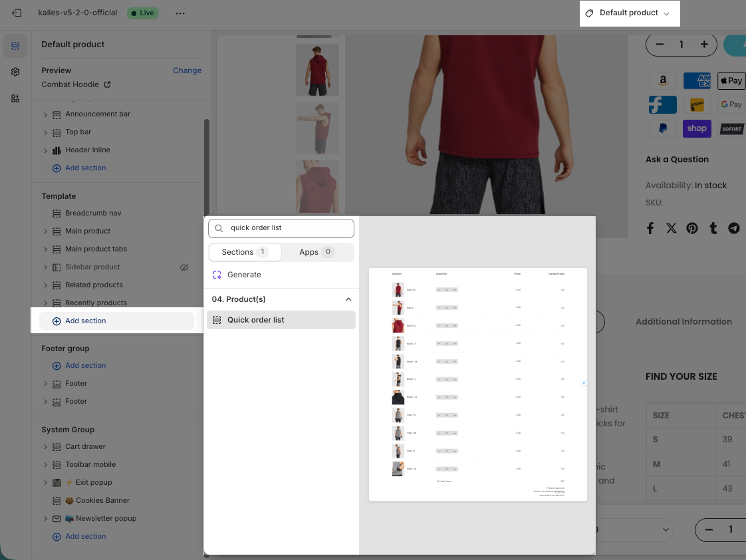Screen dimensions: 746x560
Task: Switch to the Apps tab
Action: (317, 252)
